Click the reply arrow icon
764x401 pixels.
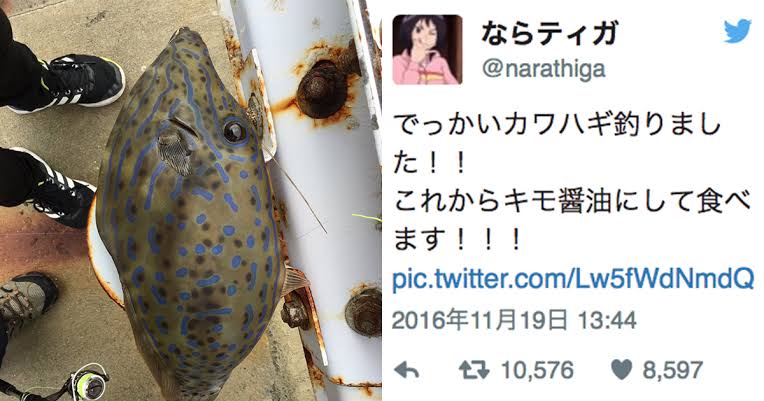pyautogui.click(x=406, y=371)
